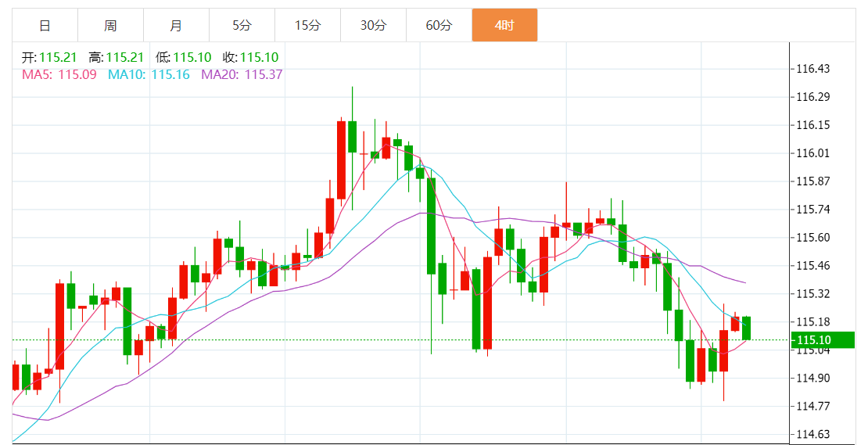Open the 月 monthly chart tab
This screenshot has width=868, height=445.
pos(176,26)
